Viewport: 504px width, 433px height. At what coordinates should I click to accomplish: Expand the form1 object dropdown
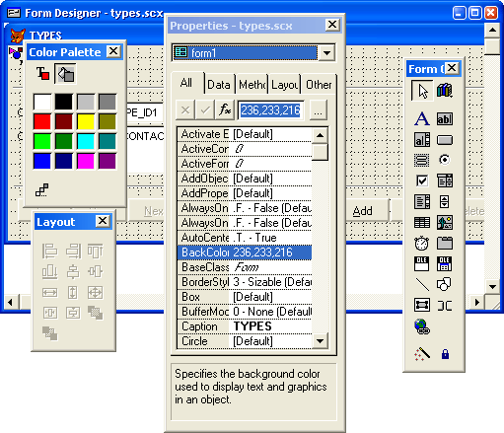click(x=326, y=52)
